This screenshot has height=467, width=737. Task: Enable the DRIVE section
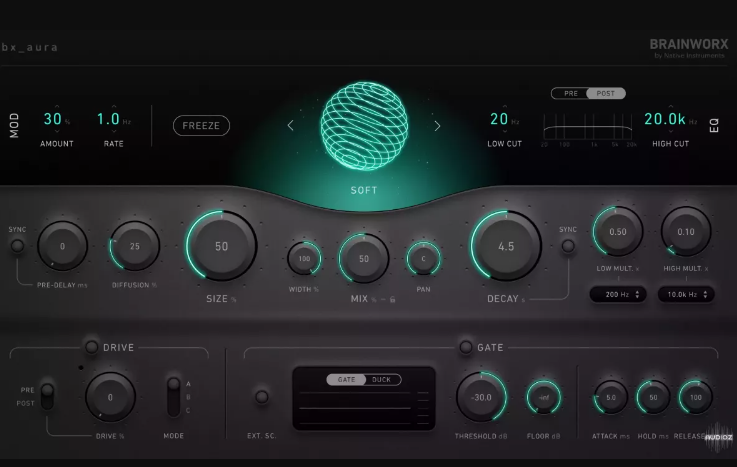pyautogui.click(x=91, y=347)
